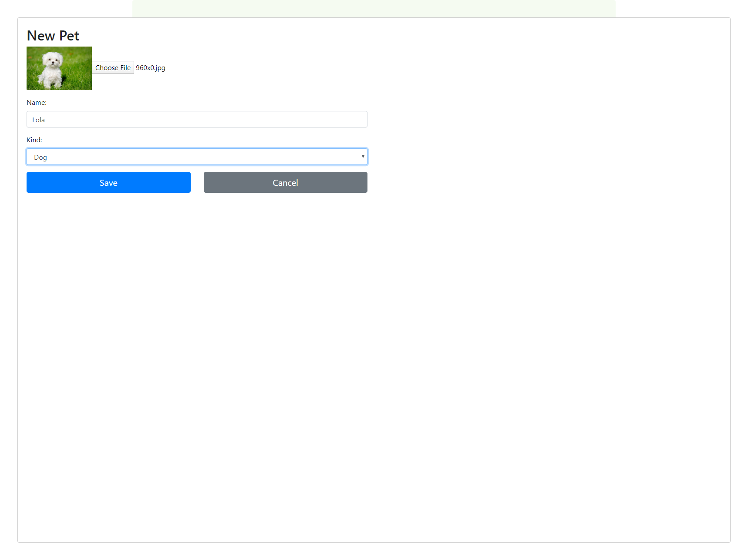Viewport: 748px width, 560px height.
Task: Cancel the new pet form
Action: pos(286,182)
